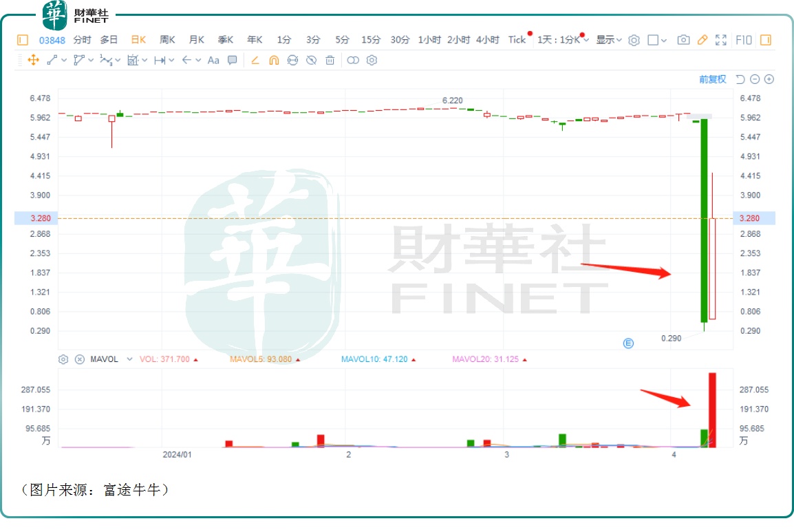Hide all drawings with eye-slash icon
The image size is (794, 532).
(311, 61)
